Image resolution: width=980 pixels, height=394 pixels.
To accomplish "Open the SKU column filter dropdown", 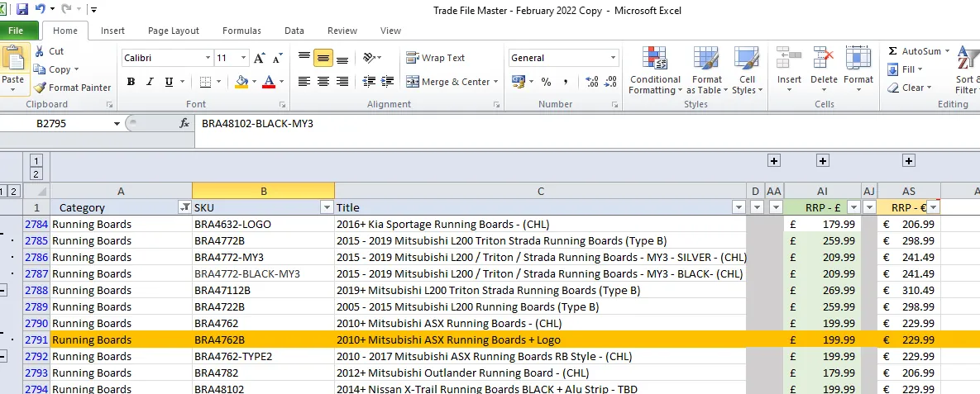I will [327, 207].
